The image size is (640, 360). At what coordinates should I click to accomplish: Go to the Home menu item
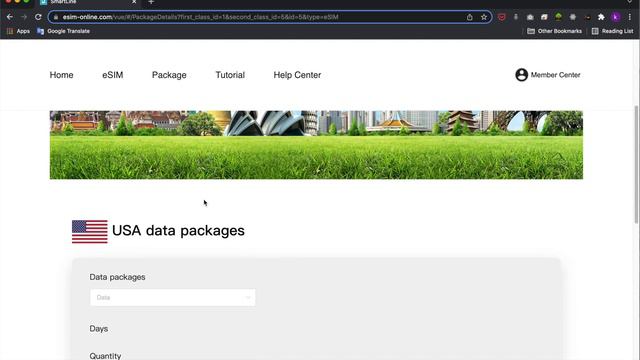pyautogui.click(x=62, y=75)
